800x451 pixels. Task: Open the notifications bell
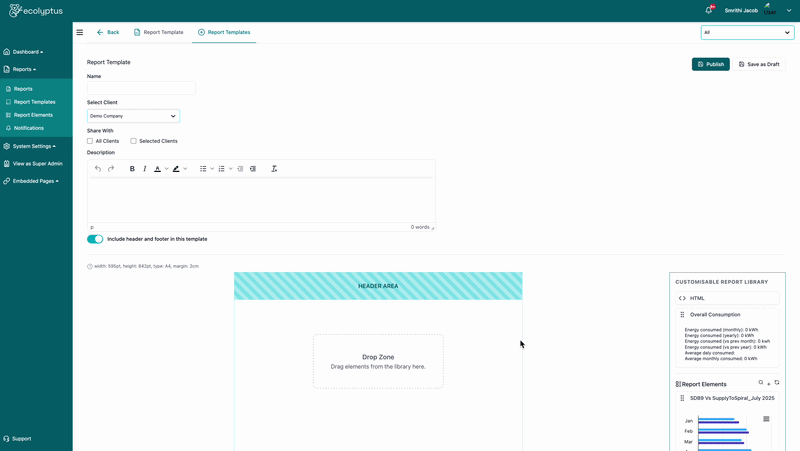tap(709, 10)
